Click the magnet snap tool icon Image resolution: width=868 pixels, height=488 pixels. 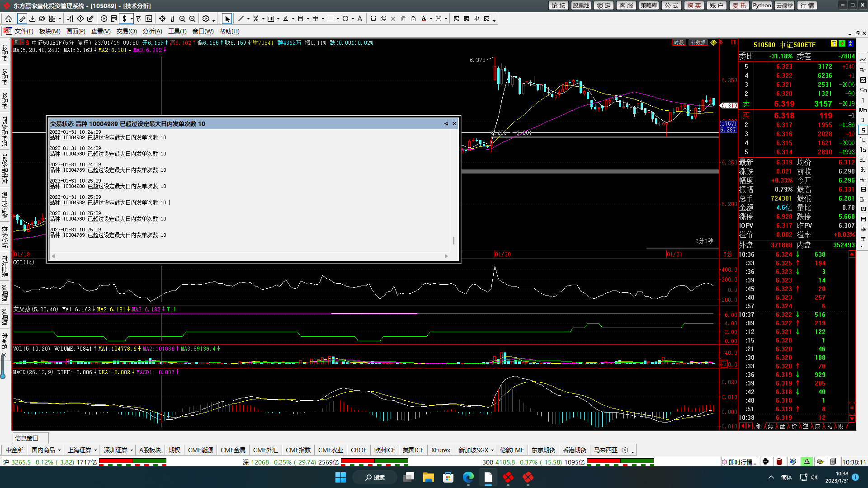[x=373, y=19]
